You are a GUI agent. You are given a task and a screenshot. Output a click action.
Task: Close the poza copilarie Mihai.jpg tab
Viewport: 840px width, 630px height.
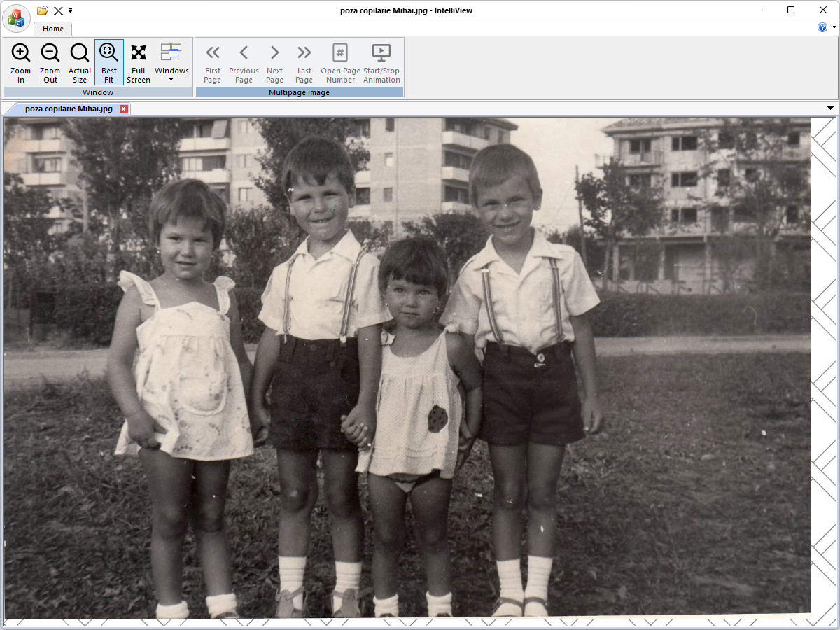tap(124, 108)
